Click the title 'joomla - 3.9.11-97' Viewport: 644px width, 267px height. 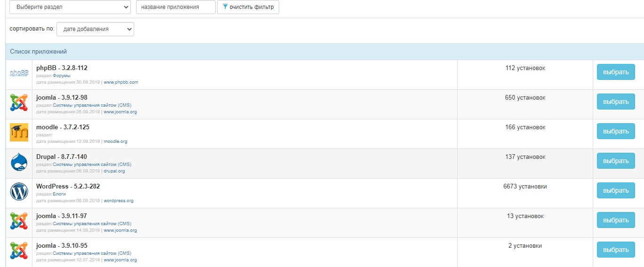[x=62, y=216]
